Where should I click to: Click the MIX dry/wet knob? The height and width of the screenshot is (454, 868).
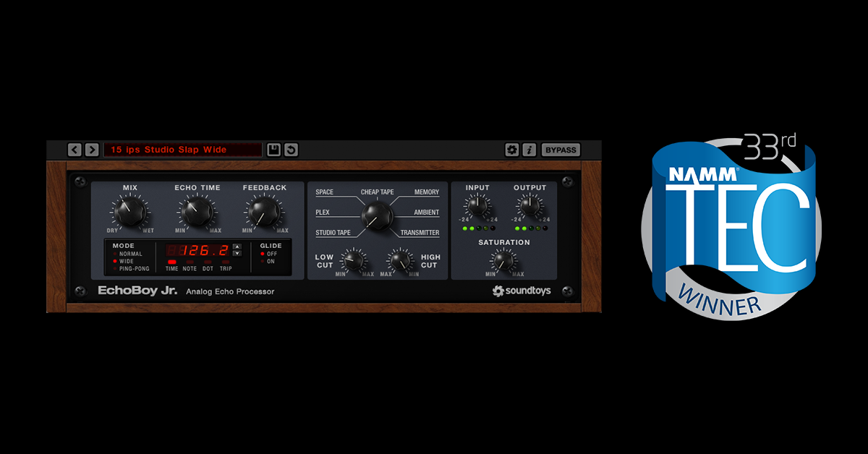pos(130,211)
